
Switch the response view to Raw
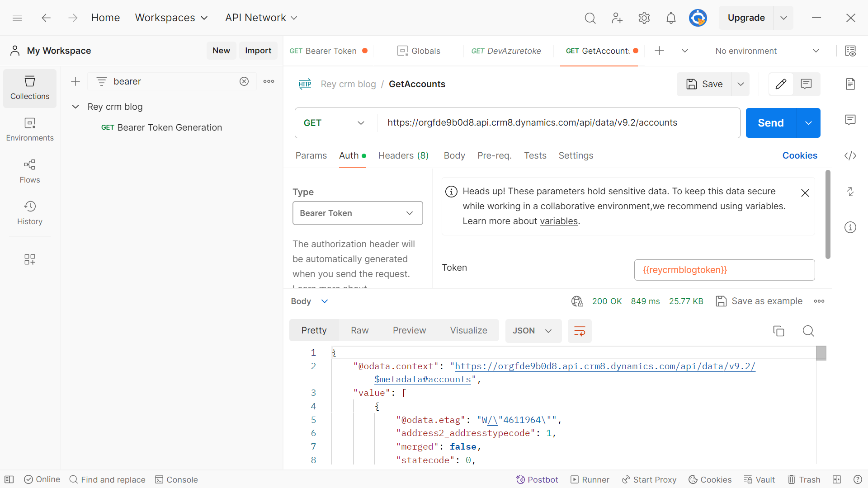pyautogui.click(x=360, y=330)
